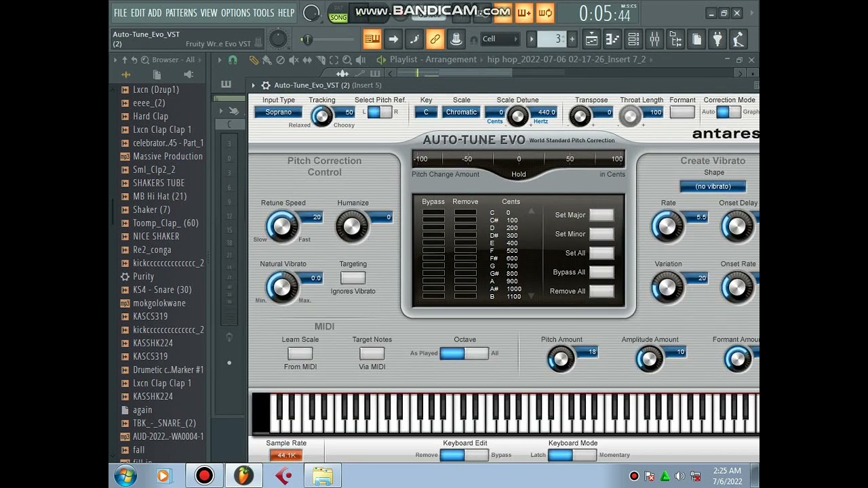Open the Key C dropdown
The height and width of the screenshot is (488, 868).
point(426,112)
